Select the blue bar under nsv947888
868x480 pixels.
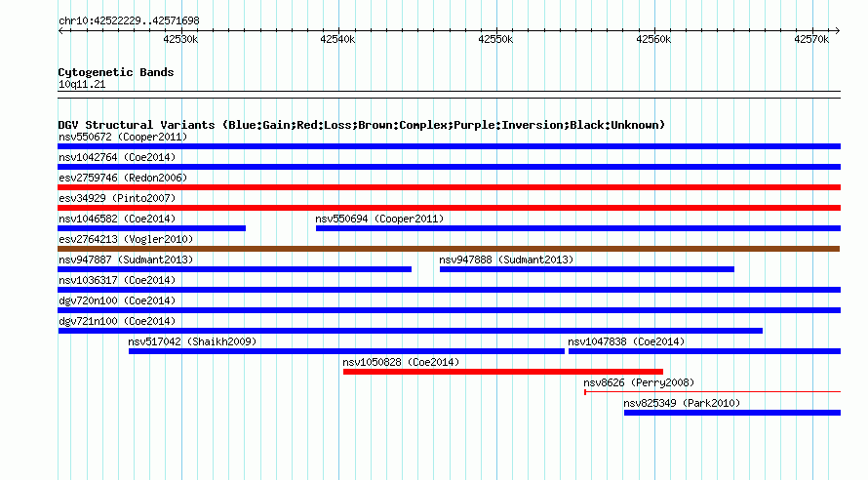tap(587, 269)
